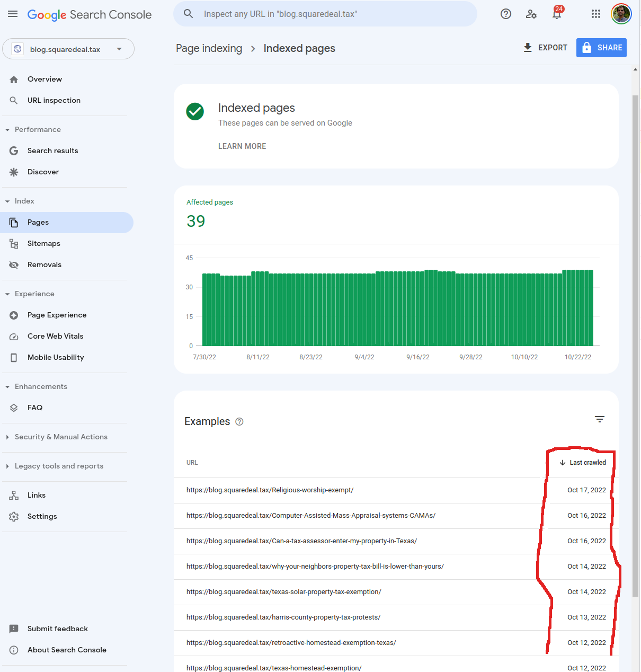Open Search results report

(x=53, y=151)
